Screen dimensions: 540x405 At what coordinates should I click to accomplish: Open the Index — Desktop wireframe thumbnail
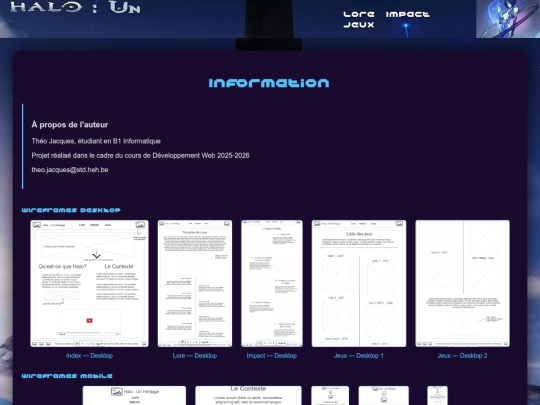click(90, 283)
